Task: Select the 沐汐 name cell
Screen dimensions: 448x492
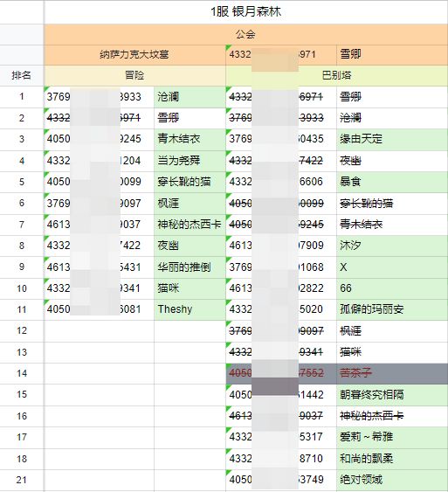Action: pyautogui.click(x=392, y=246)
